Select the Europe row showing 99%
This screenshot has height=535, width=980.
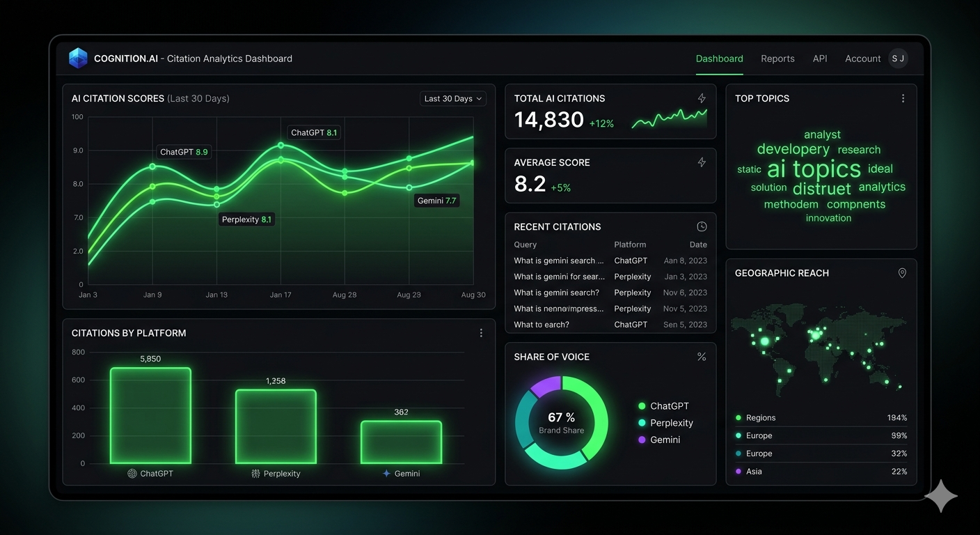pos(821,435)
